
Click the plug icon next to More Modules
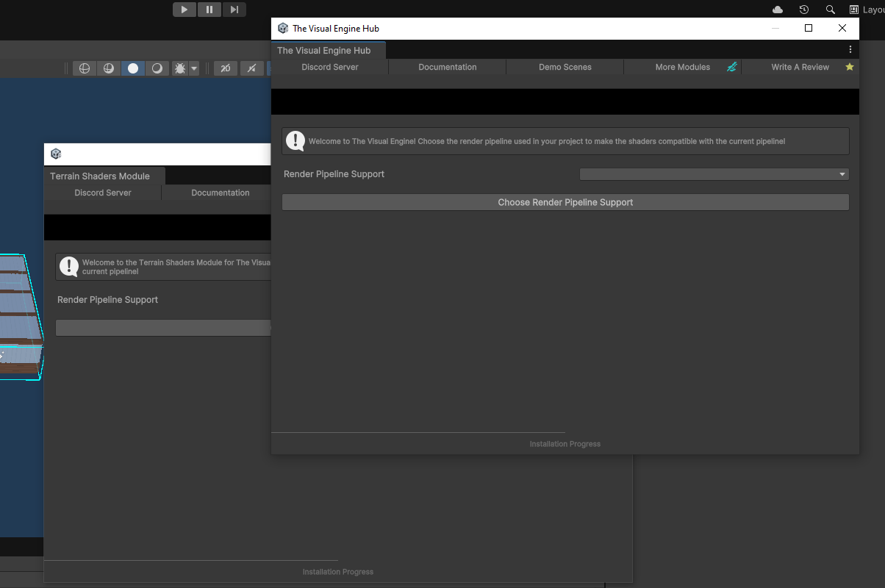point(731,67)
